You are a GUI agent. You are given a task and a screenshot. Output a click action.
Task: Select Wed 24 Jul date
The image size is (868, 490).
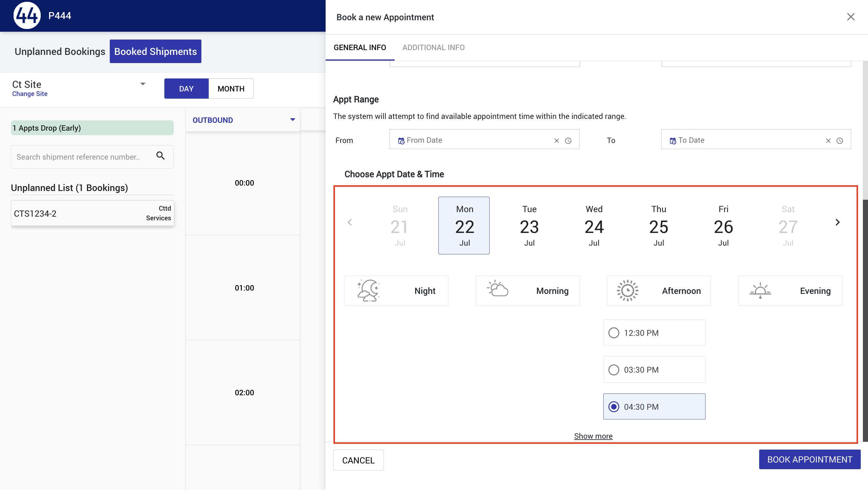point(594,225)
